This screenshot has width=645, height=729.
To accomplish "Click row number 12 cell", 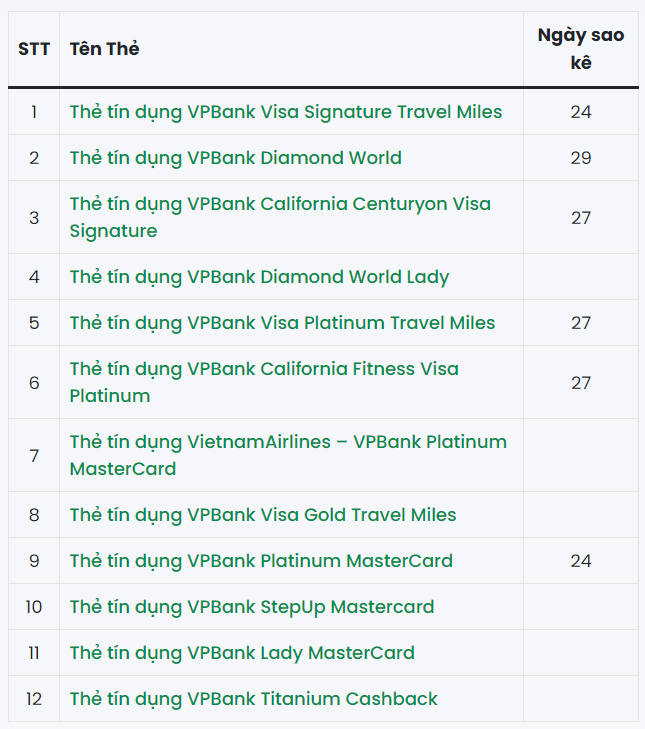I will tap(34, 699).
